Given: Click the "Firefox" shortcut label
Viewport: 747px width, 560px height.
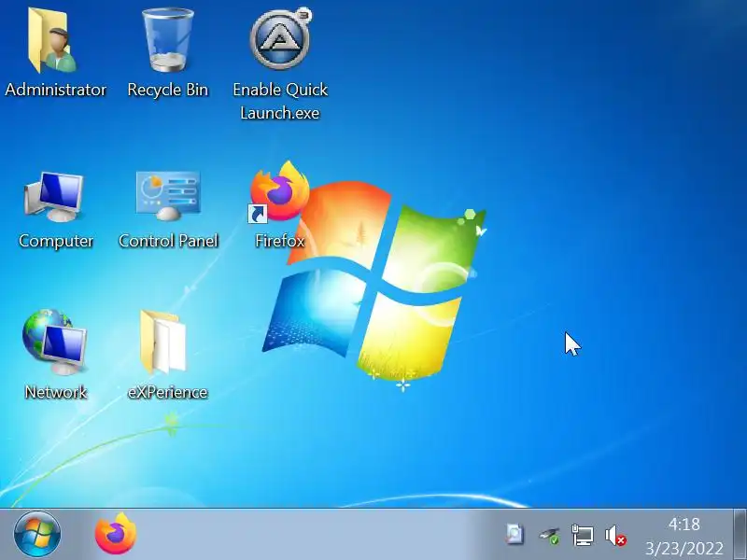Looking at the screenshot, I should click(x=279, y=241).
